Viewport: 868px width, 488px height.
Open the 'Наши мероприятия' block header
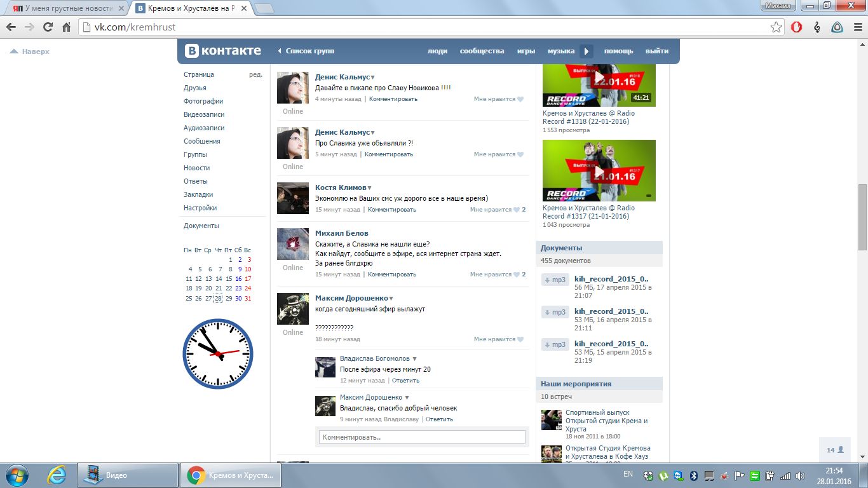pos(599,384)
